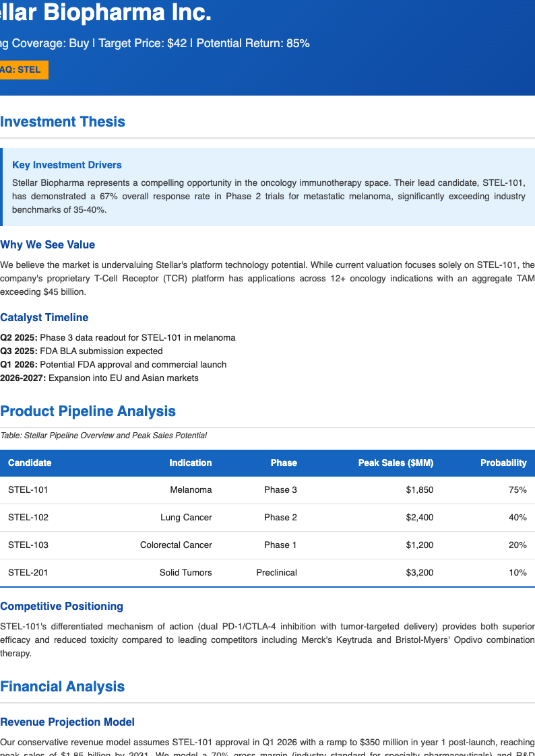The image size is (535, 756).
Task: Click the Catalyst Timeline heading
Action: click(x=44, y=317)
